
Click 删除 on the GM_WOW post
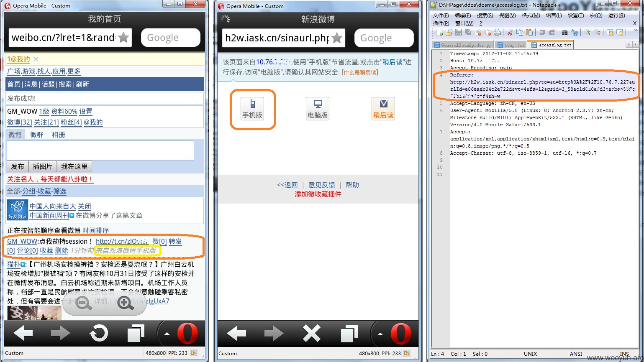pos(62,250)
